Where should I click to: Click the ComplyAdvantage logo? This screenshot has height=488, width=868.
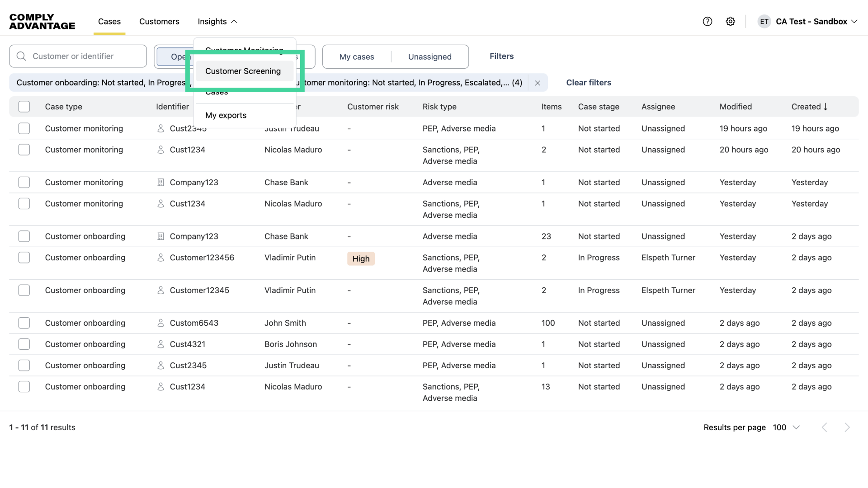click(42, 21)
